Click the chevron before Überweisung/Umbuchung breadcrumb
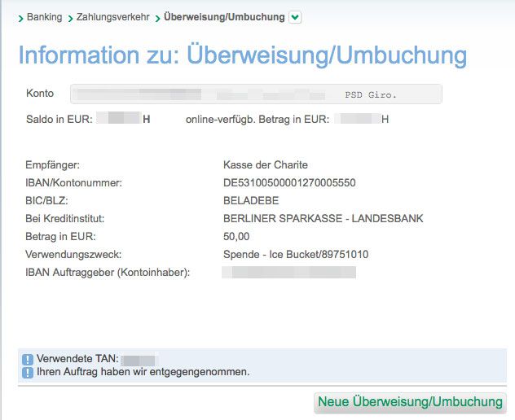The height and width of the screenshot is (420, 515). pyautogui.click(x=157, y=18)
